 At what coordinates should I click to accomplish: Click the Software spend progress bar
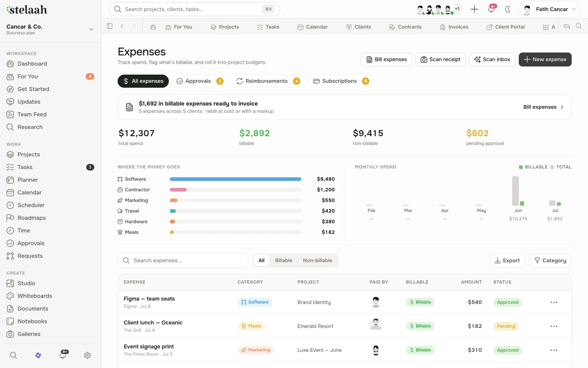click(235, 179)
